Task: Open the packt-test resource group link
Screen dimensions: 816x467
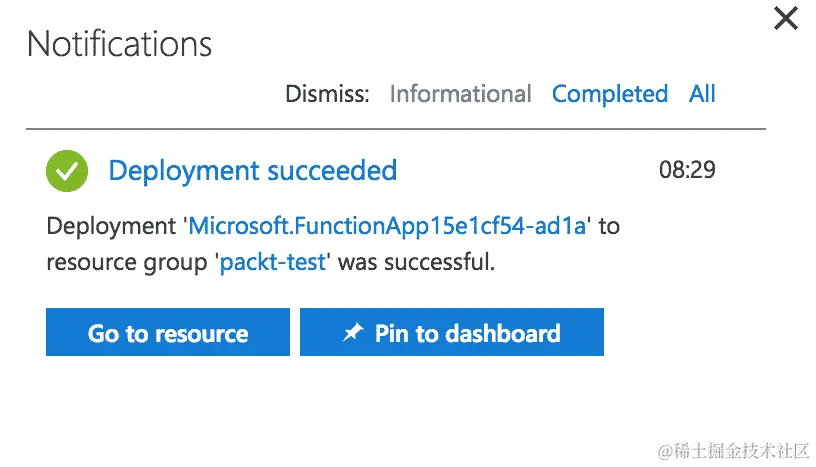Action: click(x=273, y=263)
